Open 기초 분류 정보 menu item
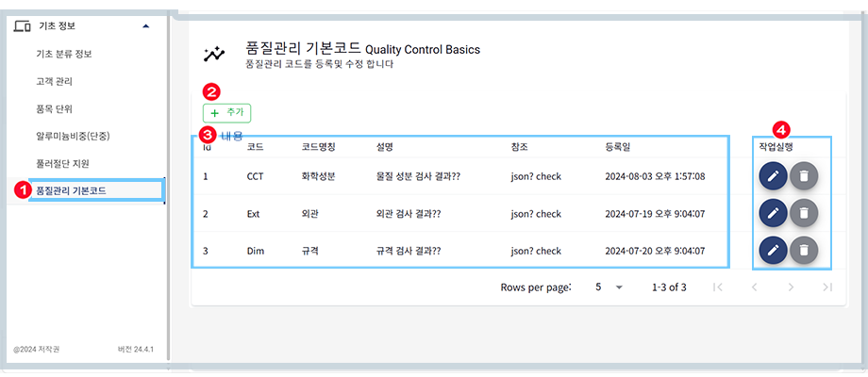The image size is (868, 377). 64,54
